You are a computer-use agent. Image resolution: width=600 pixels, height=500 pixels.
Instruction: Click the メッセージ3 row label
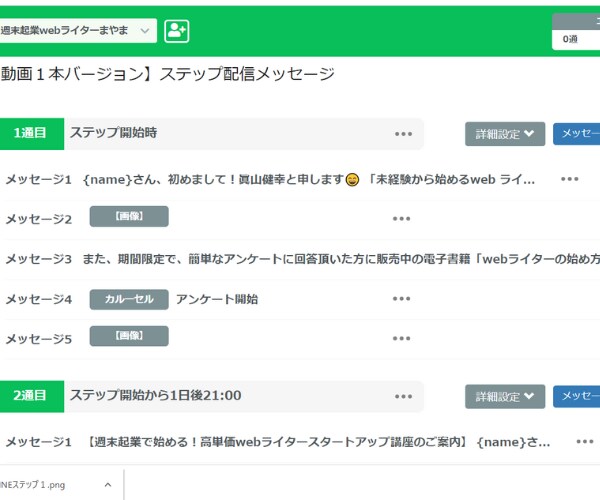click(39, 259)
